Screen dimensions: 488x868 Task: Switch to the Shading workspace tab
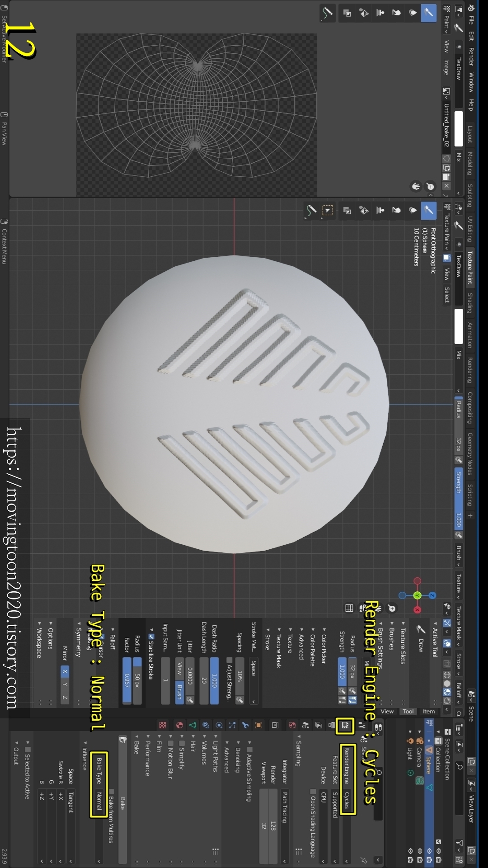coord(469,303)
